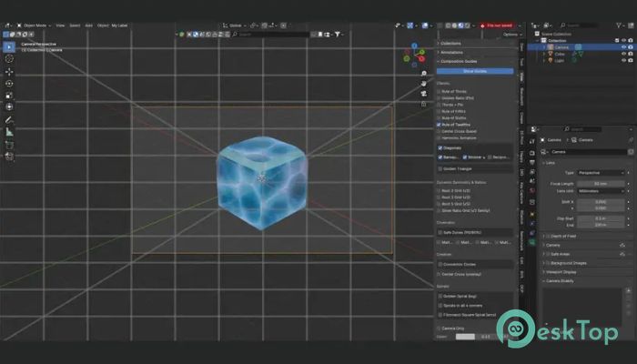Toggle camera view icon in viewport
637x364 pixels.
[x=424, y=94]
